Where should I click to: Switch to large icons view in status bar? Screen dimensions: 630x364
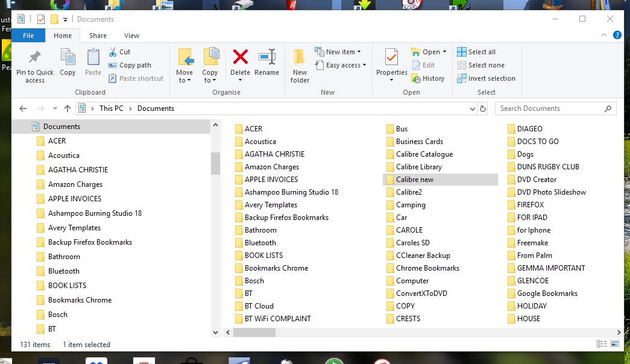coord(615,344)
